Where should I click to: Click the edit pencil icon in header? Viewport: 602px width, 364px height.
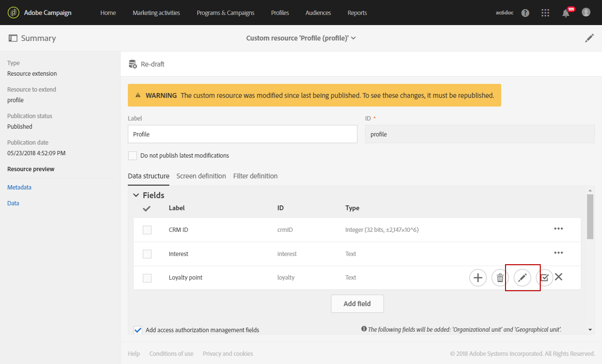coord(589,38)
